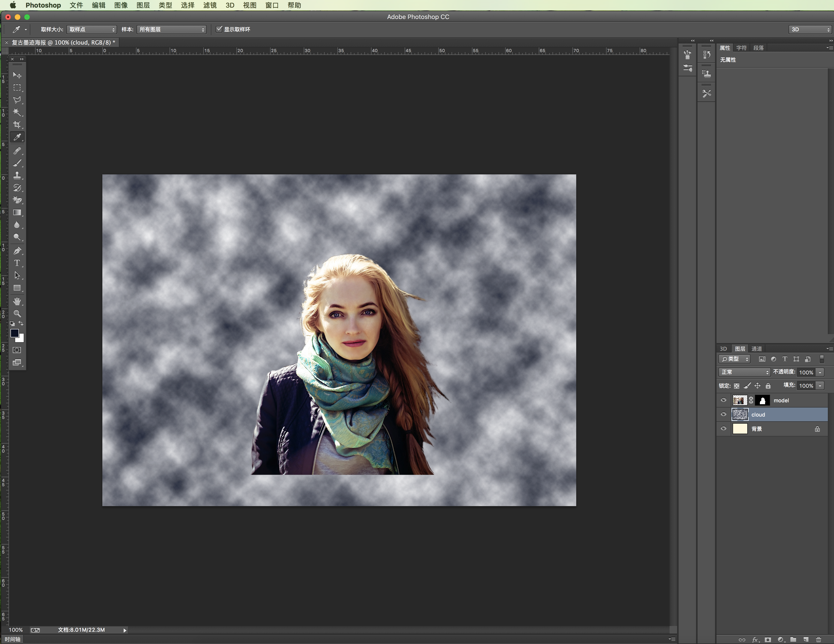Toggle visibility of 背景 layer
834x644 pixels.
tap(723, 429)
